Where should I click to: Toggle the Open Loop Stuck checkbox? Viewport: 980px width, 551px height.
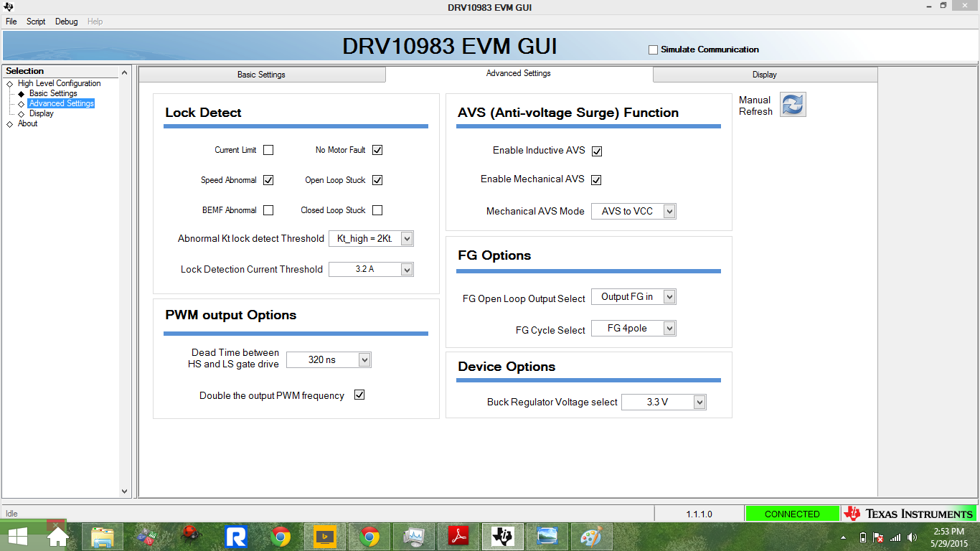[377, 180]
